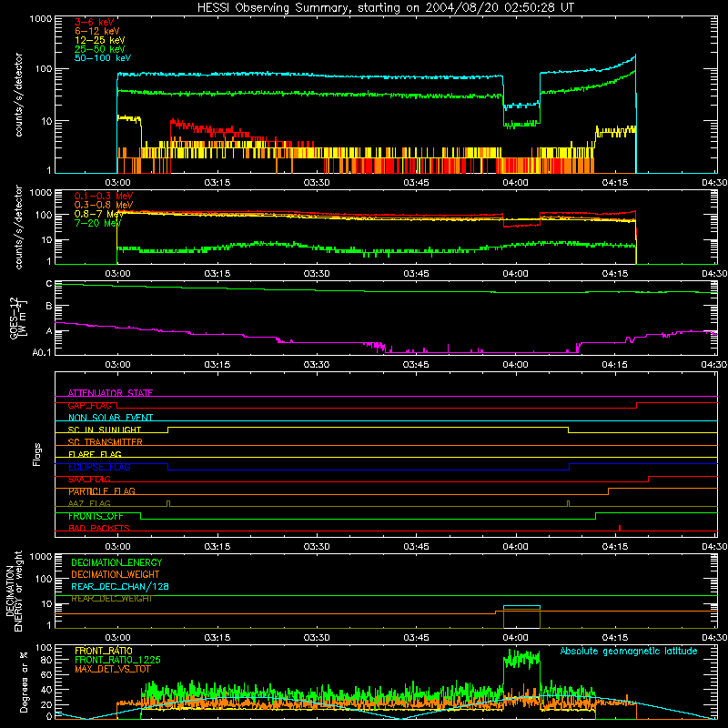Viewport: 728px width, 728px height.
Task: Select the '0.1-0.3 MeV' legend label
Action: click(x=104, y=196)
